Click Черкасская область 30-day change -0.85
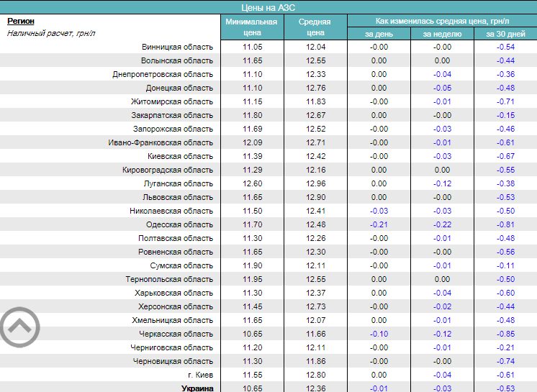 click(x=505, y=334)
